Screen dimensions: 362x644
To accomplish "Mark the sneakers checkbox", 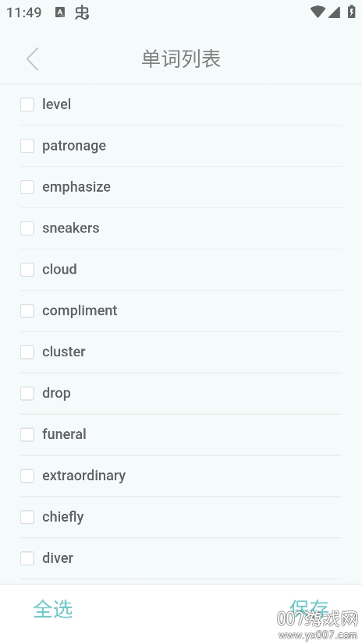I will click(x=27, y=228).
